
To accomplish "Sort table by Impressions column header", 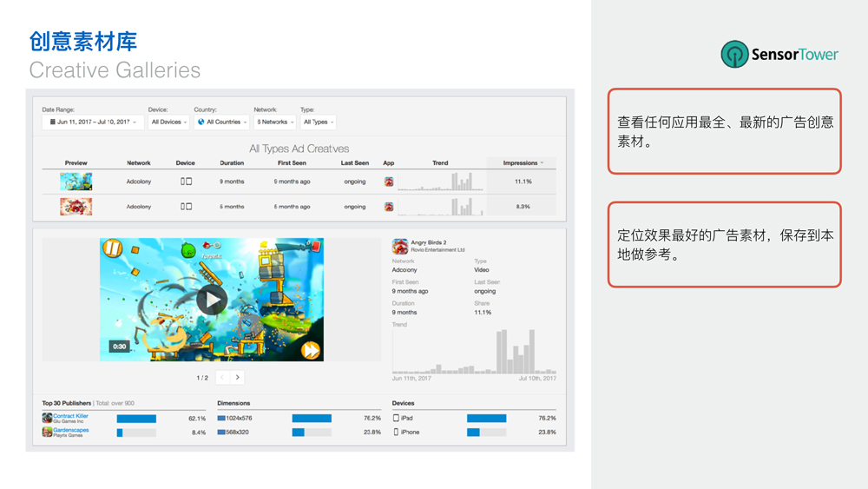I will click(x=521, y=163).
